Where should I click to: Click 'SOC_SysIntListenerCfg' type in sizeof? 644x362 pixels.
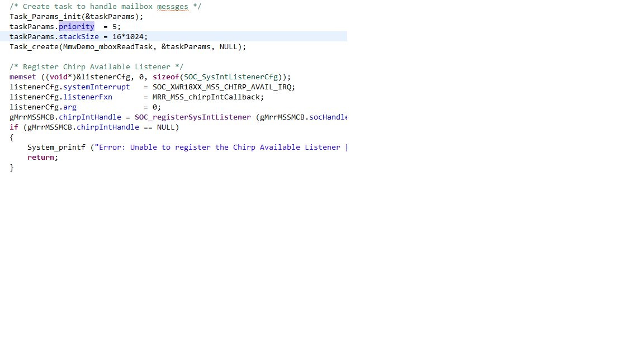[231, 77]
